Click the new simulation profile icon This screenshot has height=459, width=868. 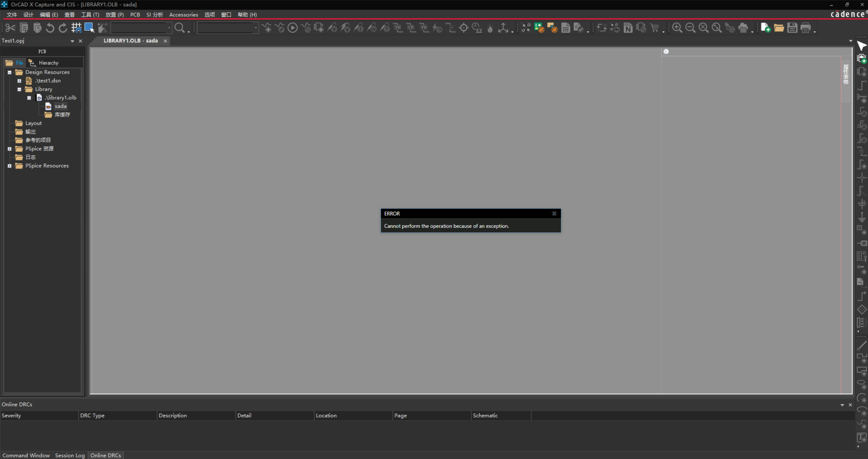266,28
